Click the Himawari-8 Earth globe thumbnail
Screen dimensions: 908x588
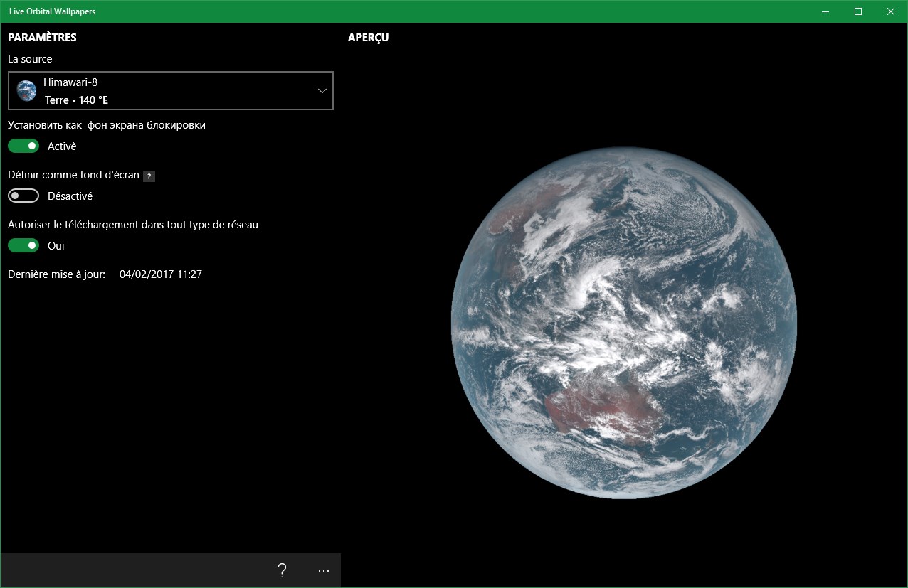click(x=26, y=90)
